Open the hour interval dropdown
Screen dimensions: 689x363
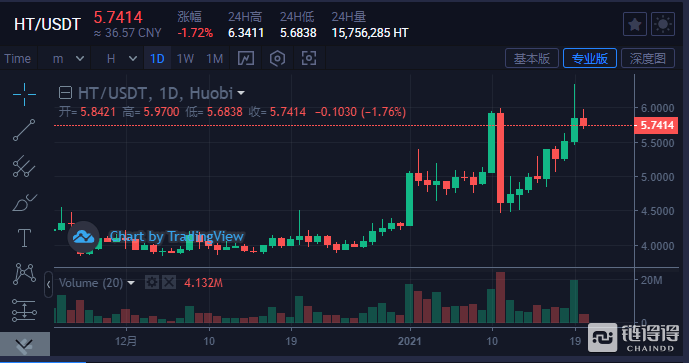[x=121, y=58]
